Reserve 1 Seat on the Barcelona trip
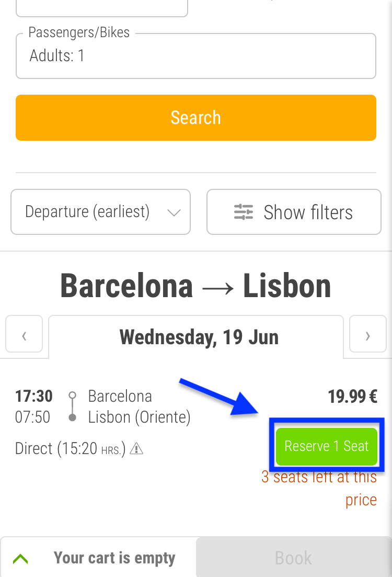This screenshot has height=577, width=392. pyautogui.click(x=327, y=446)
